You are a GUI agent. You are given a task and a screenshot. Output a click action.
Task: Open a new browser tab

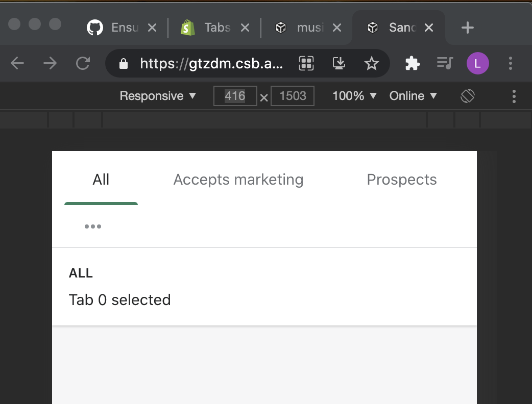[x=467, y=28]
